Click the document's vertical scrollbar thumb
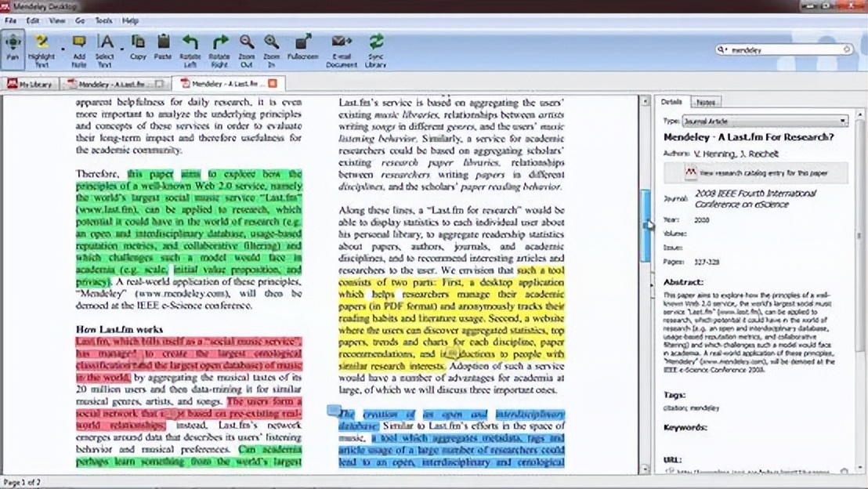This screenshot has height=489, width=868. pos(646,226)
